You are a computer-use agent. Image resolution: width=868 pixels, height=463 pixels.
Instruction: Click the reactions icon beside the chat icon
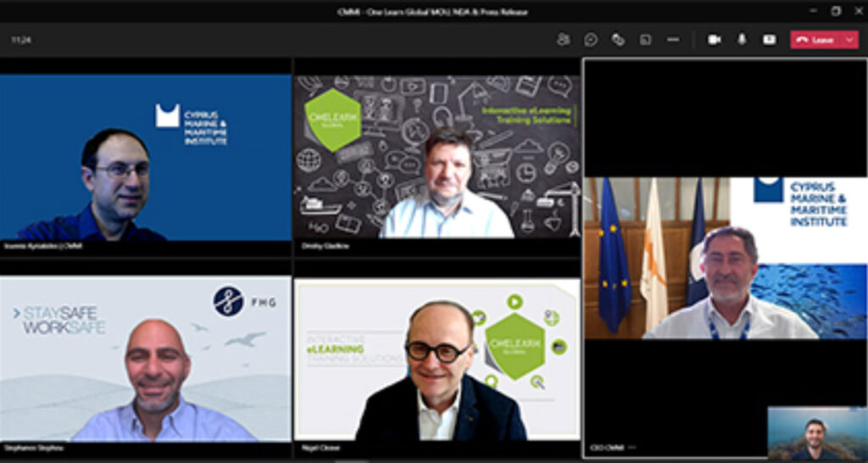(x=618, y=39)
